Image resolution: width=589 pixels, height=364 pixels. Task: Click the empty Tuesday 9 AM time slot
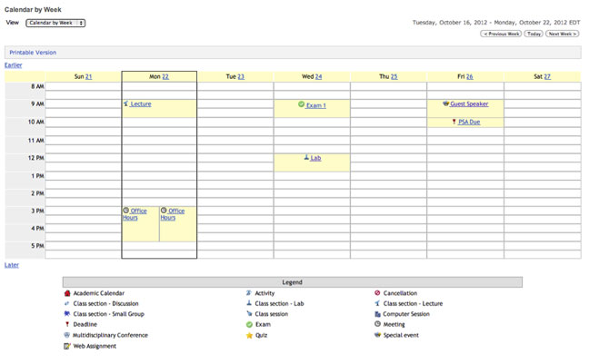click(x=235, y=104)
